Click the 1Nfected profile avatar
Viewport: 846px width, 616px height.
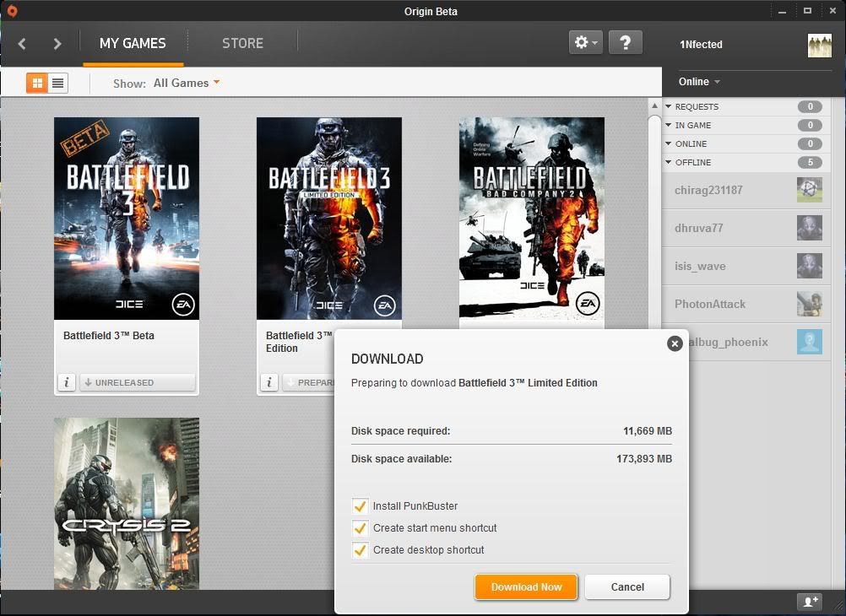tap(820, 46)
